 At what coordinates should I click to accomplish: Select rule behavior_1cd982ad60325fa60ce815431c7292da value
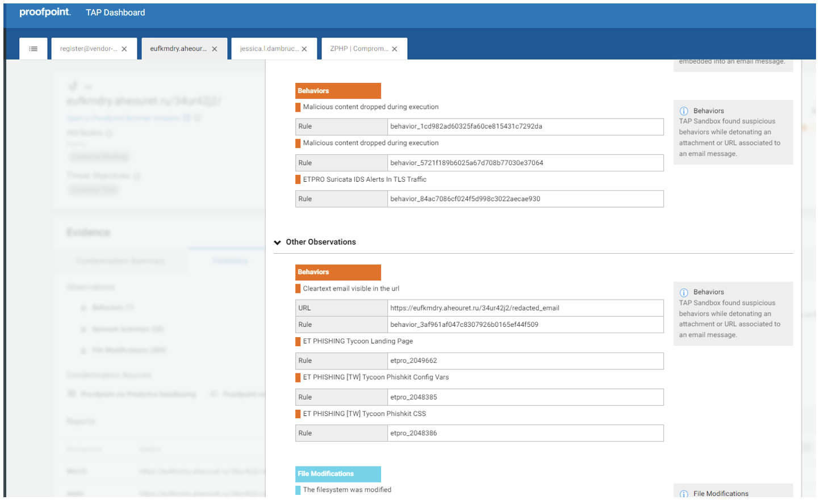click(x=466, y=127)
